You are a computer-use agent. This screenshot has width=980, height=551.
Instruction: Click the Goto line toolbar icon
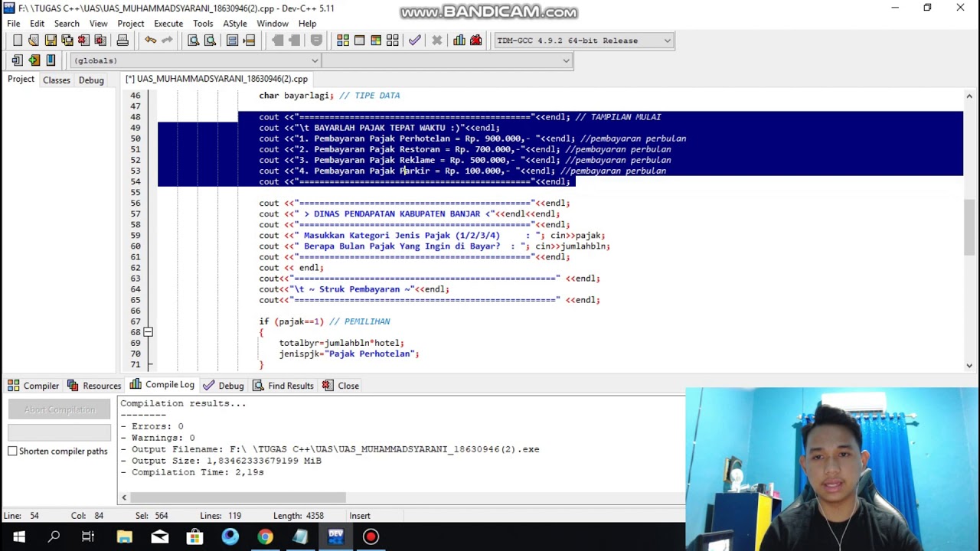pos(249,41)
